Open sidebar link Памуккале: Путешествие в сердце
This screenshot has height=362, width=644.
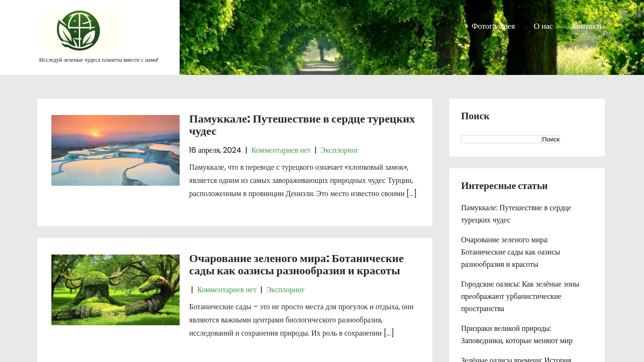(x=516, y=214)
